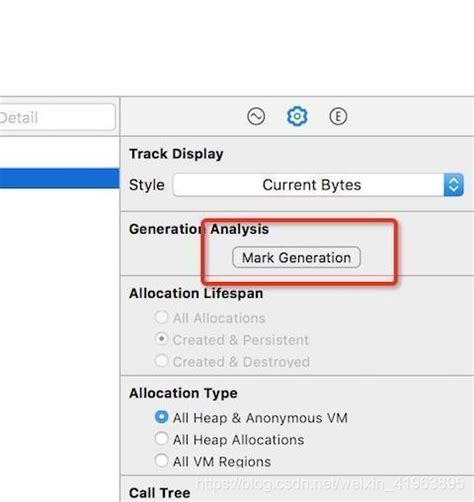Screen dimensions: 474x502
Task: Select Created & Persistent lifespan option
Action: pyautogui.click(x=162, y=339)
